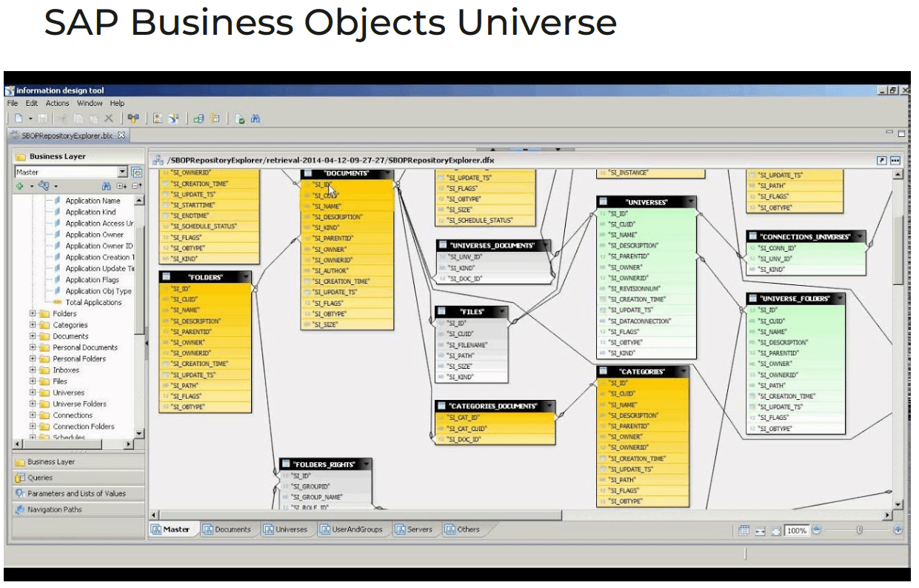Click the New document toolbar icon

(19, 118)
